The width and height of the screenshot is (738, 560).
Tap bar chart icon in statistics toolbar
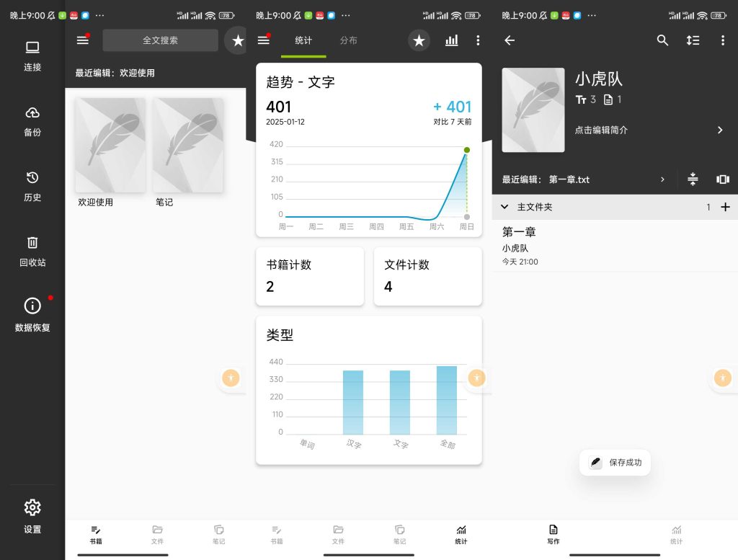point(451,40)
